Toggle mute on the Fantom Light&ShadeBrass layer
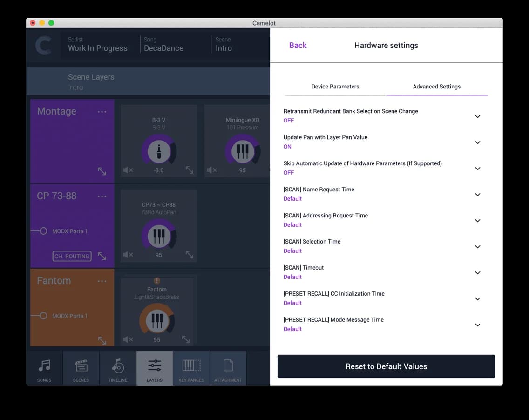Image resolution: width=529 pixels, height=420 pixels. [128, 339]
